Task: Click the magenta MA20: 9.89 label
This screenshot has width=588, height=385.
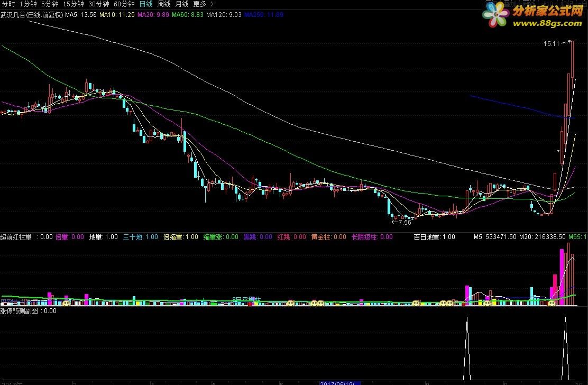Action: coord(153,15)
